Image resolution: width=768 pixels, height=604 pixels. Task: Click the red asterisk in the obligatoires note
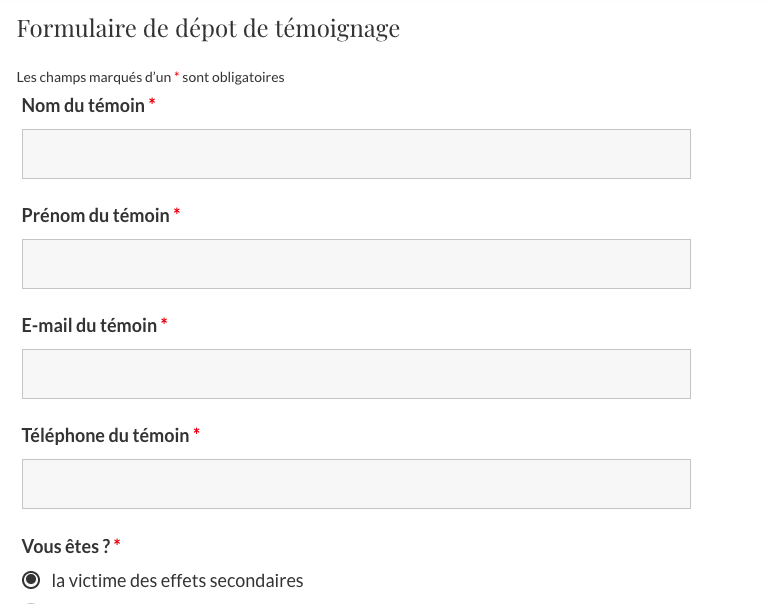177,75
